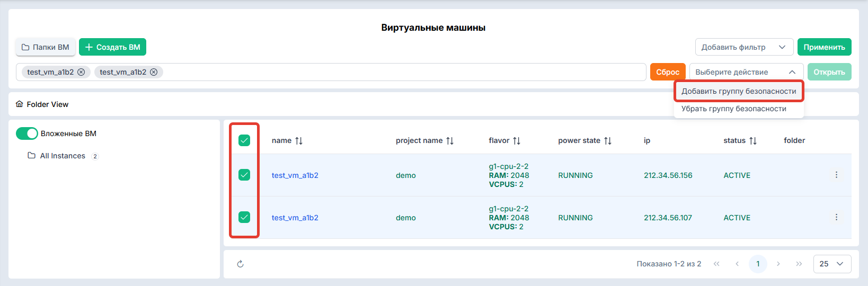Open the Добавить фильтр dropdown
This screenshot has width=868, height=286.
coord(744,47)
